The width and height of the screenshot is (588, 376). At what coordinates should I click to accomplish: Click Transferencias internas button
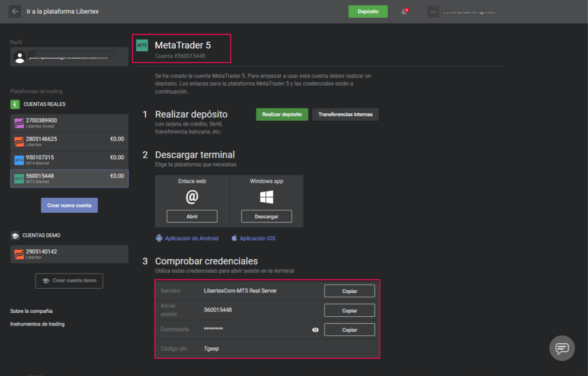click(345, 114)
